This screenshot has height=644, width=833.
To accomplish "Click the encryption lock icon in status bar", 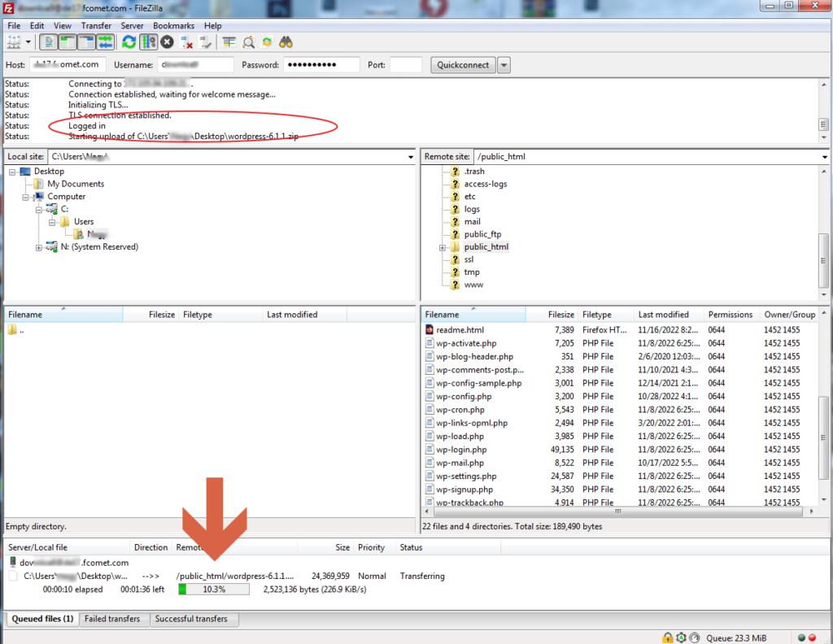I will point(667,637).
